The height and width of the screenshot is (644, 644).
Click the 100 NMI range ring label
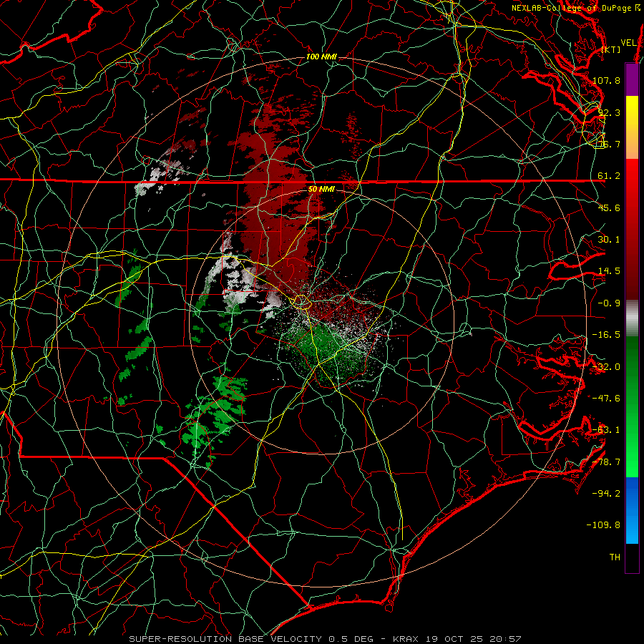321,57
